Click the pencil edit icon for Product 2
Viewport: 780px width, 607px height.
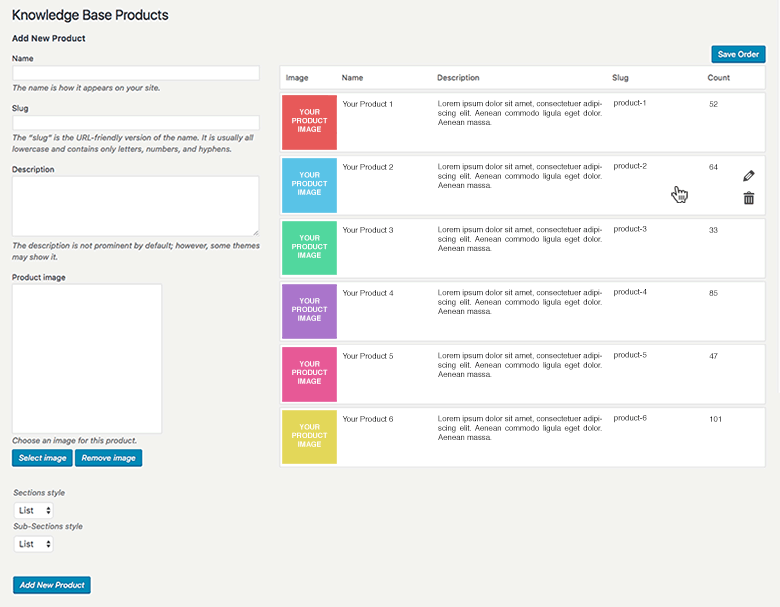pos(749,176)
